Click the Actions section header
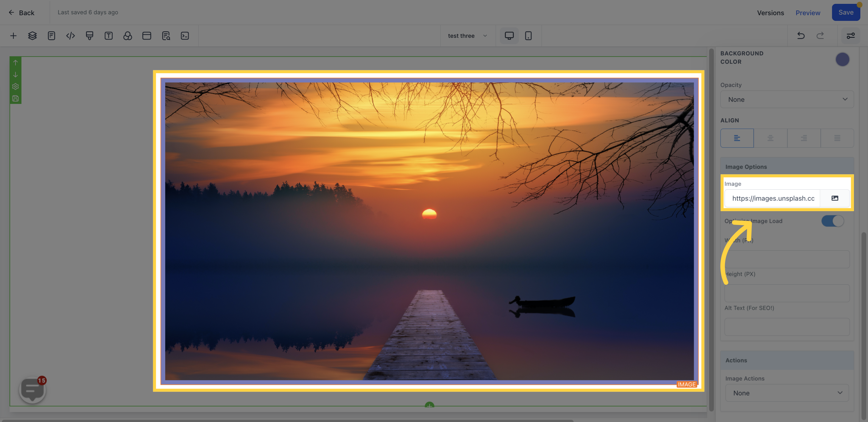Image resolution: width=868 pixels, height=422 pixels. (x=787, y=360)
